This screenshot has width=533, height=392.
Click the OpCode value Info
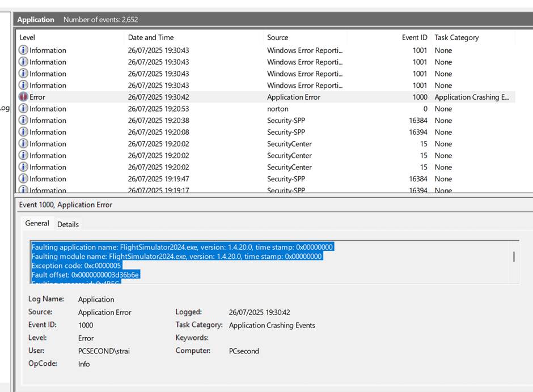point(84,364)
